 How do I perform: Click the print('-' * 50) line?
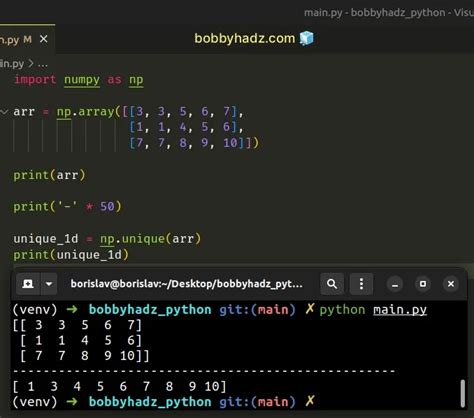tap(67, 207)
